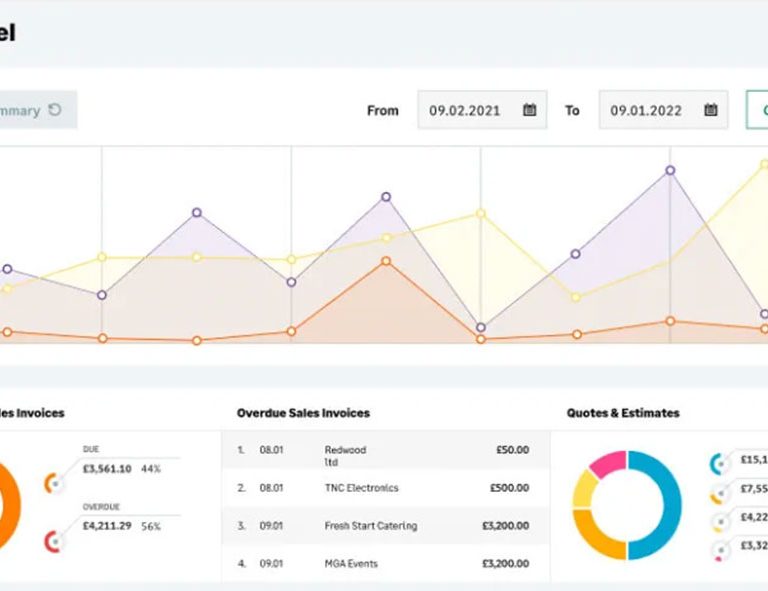The width and height of the screenshot is (768, 591).
Task: Click the Summary button
Action: click(38, 110)
